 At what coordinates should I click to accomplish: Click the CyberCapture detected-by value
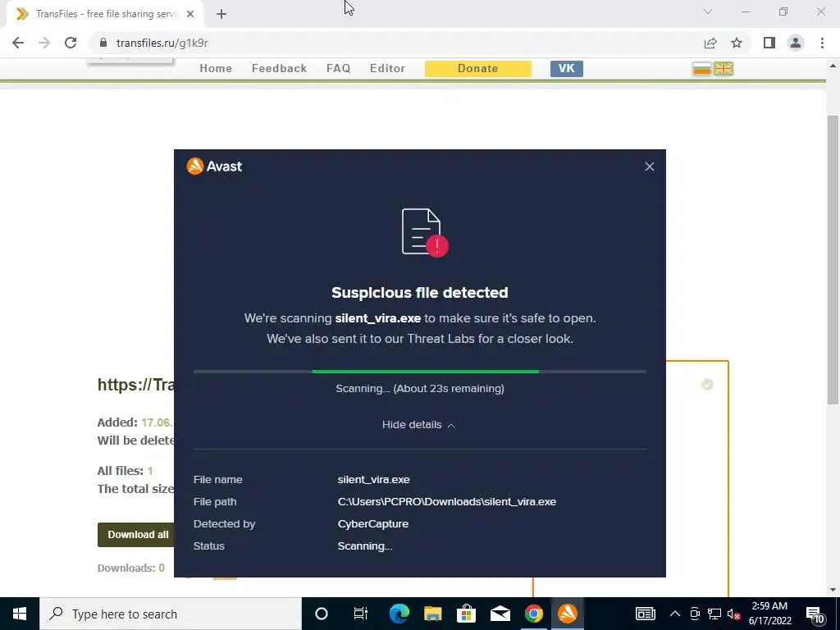pos(373,524)
